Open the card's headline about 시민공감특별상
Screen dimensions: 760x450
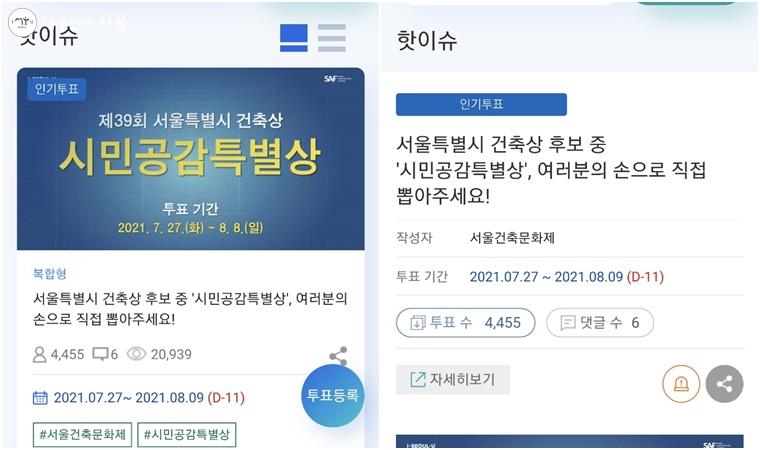pyautogui.click(x=190, y=308)
